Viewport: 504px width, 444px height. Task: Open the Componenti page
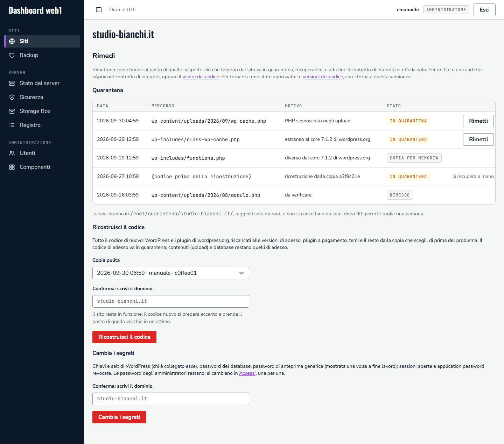tap(42, 167)
